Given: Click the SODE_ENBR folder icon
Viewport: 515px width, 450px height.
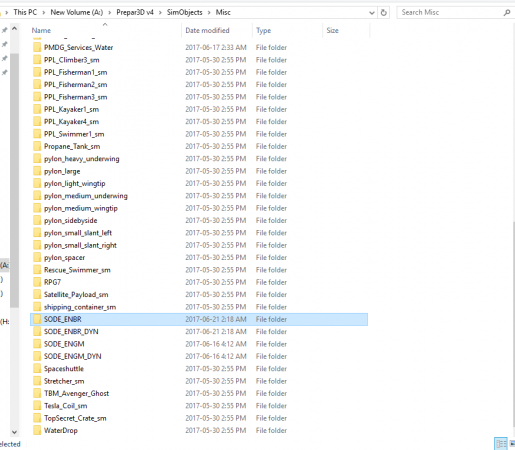Looking at the screenshot, I should 37,319.
